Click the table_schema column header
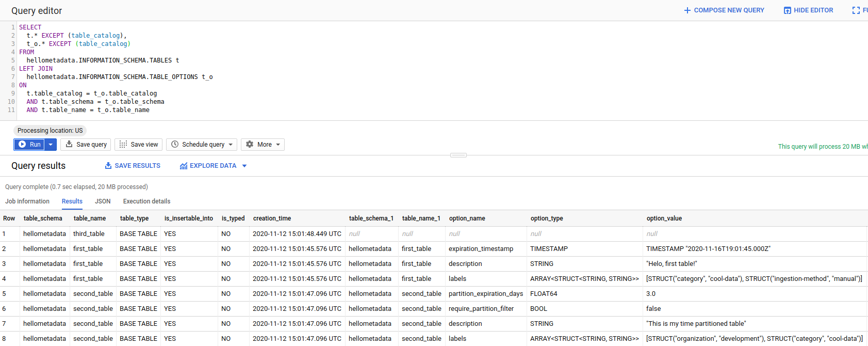Screen dimensions: 868x346 [43, 218]
